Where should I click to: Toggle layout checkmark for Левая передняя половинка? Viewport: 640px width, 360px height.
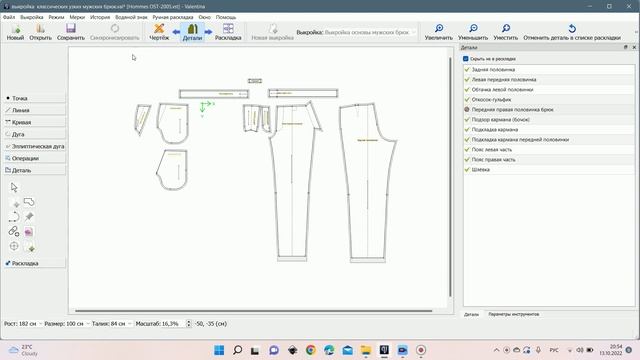(467, 80)
